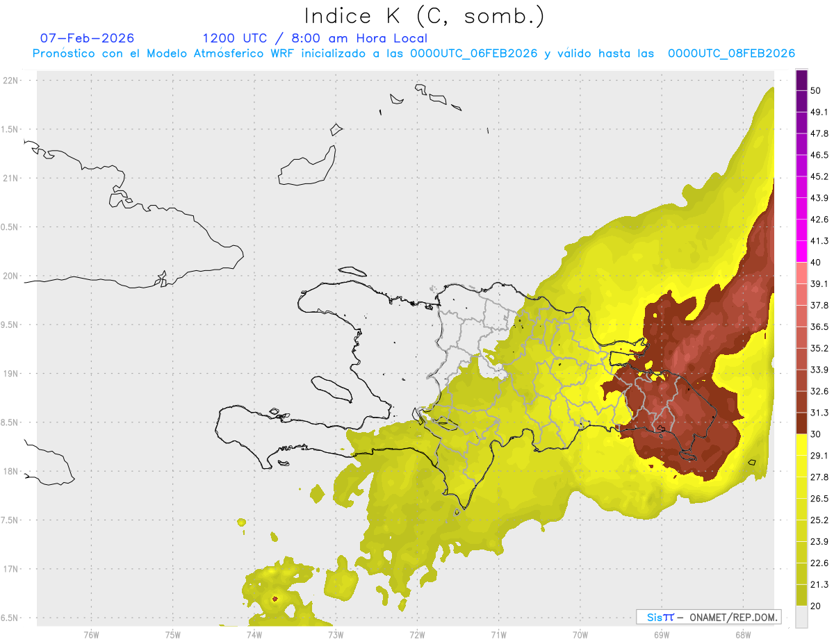The height and width of the screenshot is (644, 834).
Task: Click the colorbar value "33.9"
Action: (819, 370)
